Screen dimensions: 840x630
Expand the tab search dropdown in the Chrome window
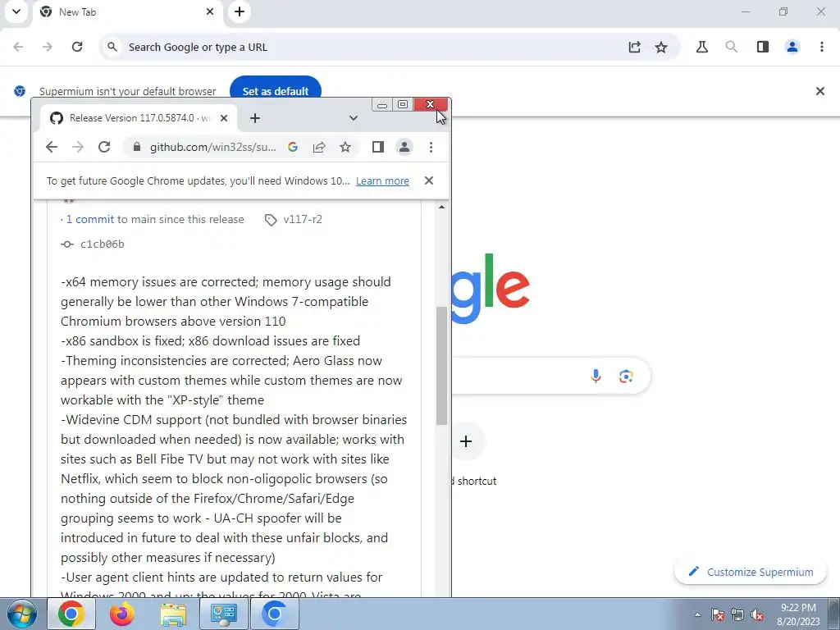[x=353, y=118]
